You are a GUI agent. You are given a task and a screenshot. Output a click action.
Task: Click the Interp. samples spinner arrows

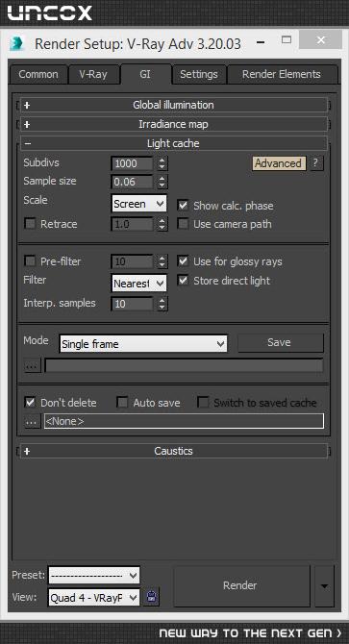(162, 304)
